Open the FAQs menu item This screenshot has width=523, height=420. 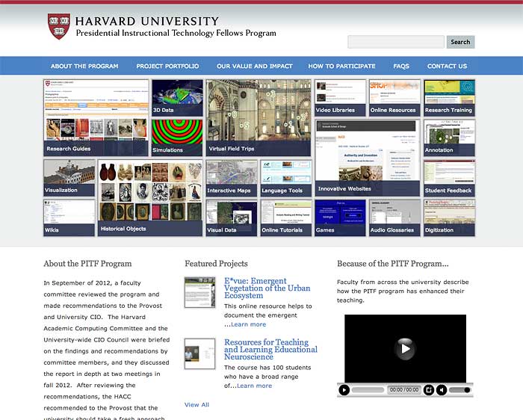401,66
